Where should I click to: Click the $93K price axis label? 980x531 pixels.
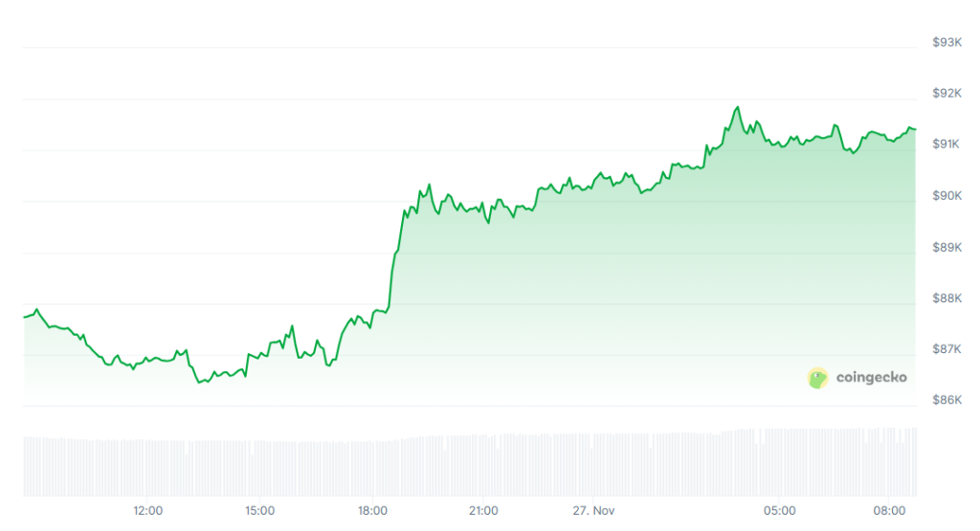(x=947, y=42)
